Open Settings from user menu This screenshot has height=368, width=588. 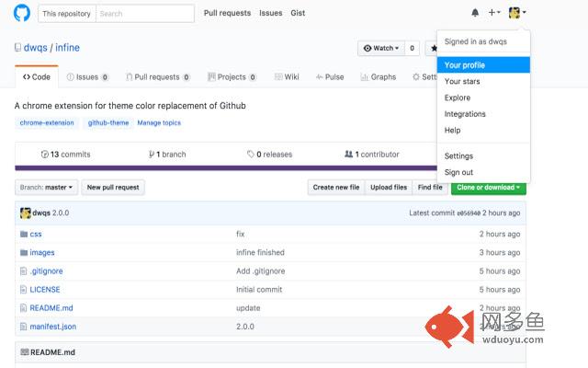click(x=483, y=155)
